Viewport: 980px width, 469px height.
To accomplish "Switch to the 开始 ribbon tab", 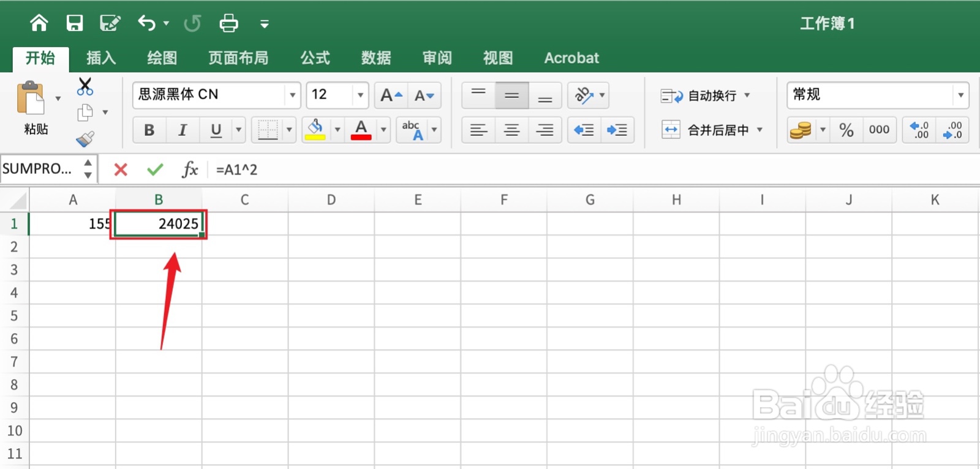I will (x=40, y=58).
